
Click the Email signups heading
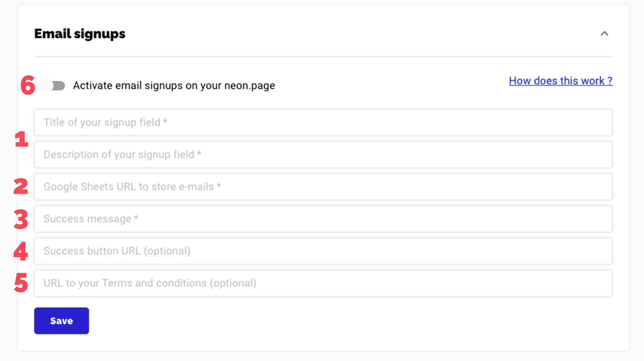click(x=80, y=33)
